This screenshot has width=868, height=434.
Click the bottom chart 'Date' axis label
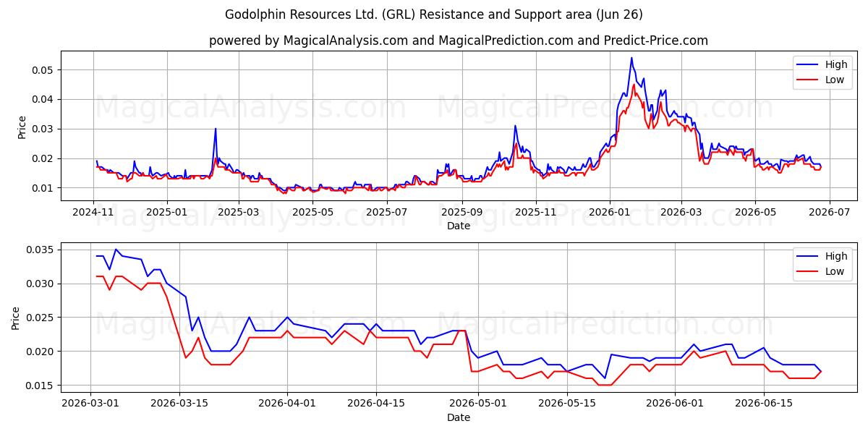(x=459, y=417)
